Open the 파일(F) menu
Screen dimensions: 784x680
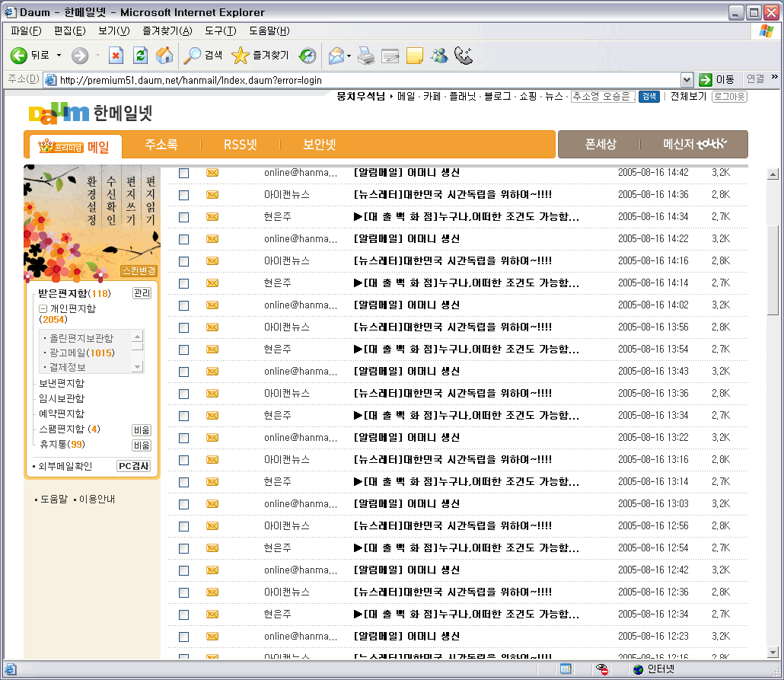[x=27, y=31]
